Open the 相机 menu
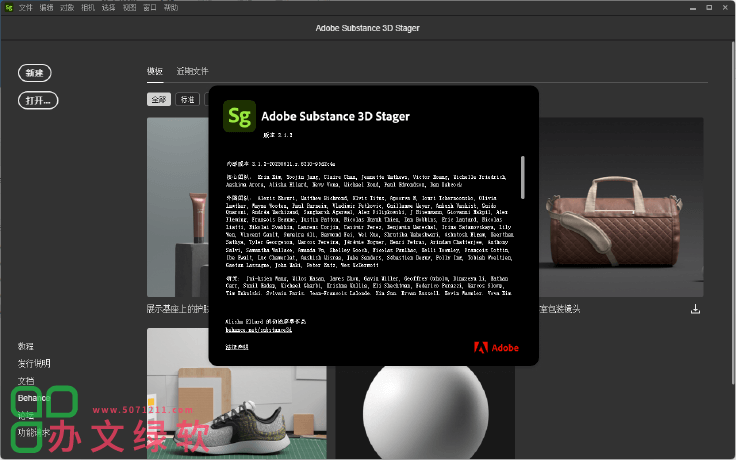 click(87, 8)
